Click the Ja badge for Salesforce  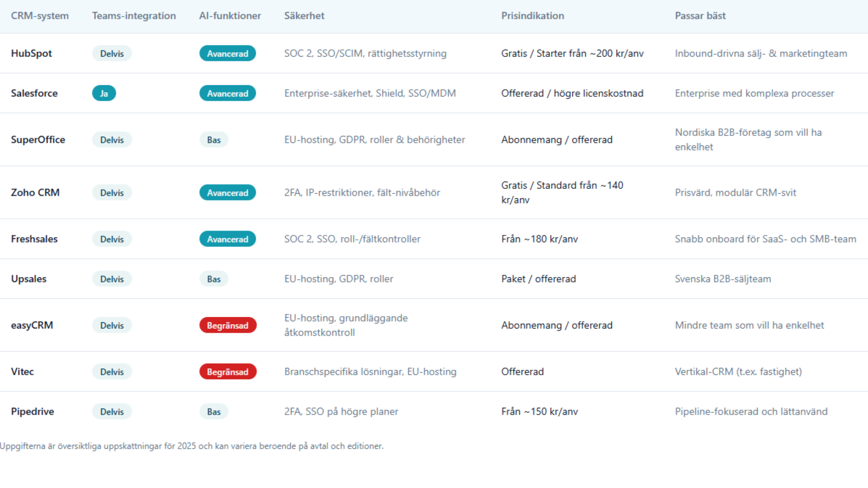tap(104, 93)
